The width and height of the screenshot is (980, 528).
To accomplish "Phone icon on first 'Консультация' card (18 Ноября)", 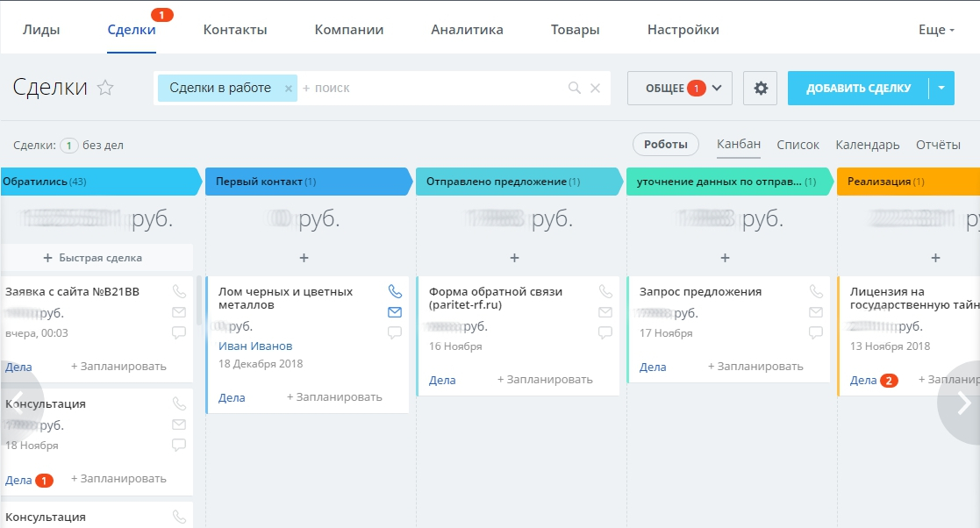I will (x=179, y=403).
